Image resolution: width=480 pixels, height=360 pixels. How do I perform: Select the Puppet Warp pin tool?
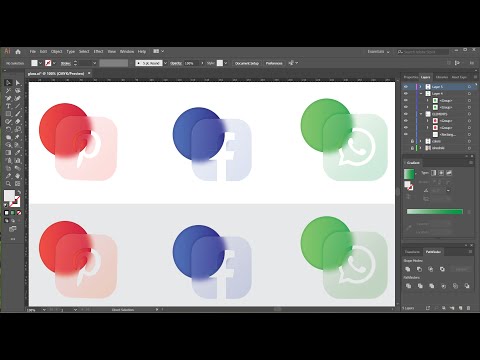18,137
